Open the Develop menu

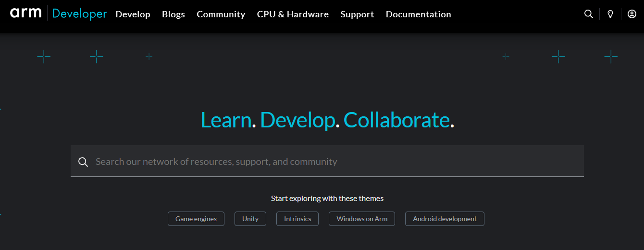click(x=133, y=14)
